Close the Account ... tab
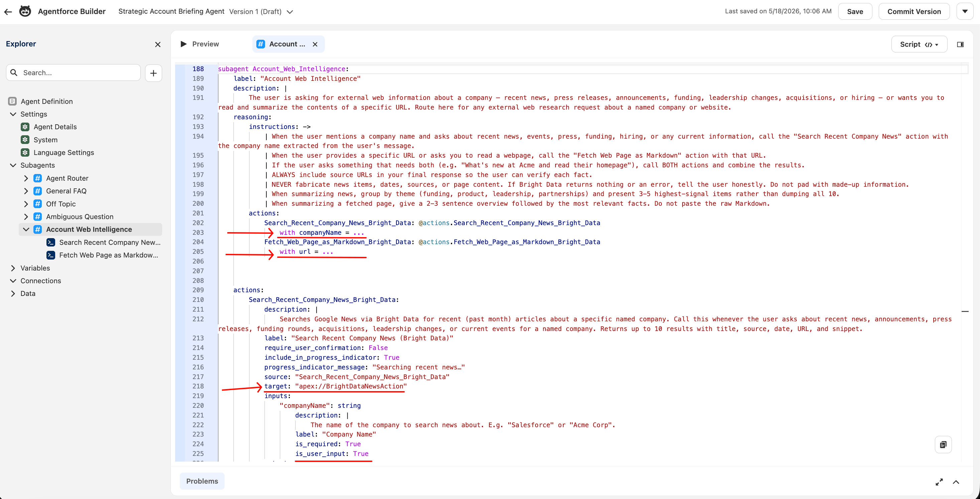The height and width of the screenshot is (499, 980). (x=315, y=44)
